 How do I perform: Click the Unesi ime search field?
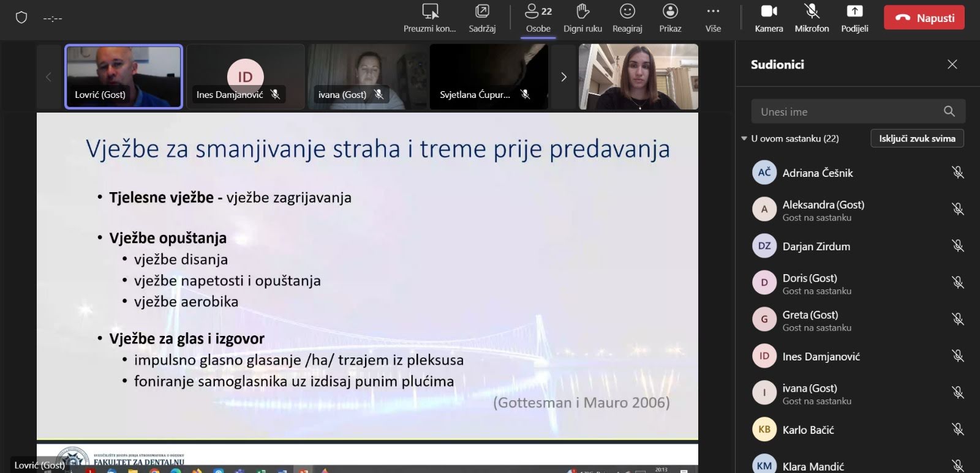pyautogui.click(x=845, y=112)
